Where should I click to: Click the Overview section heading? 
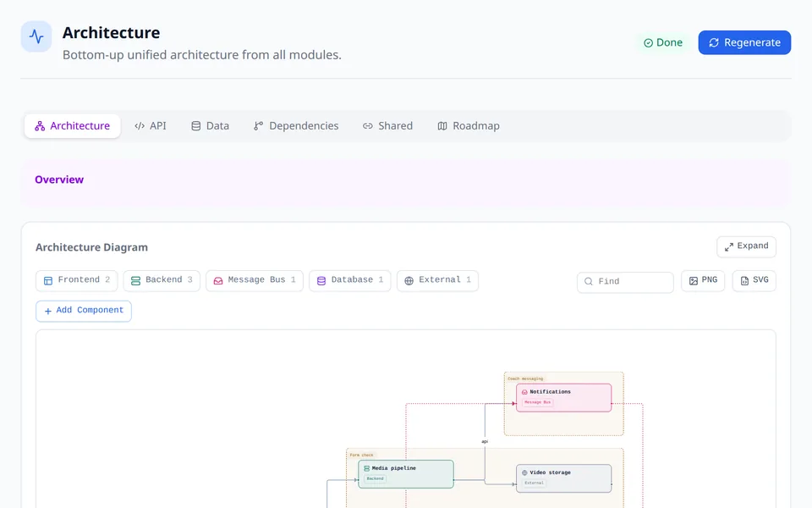point(59,179)
